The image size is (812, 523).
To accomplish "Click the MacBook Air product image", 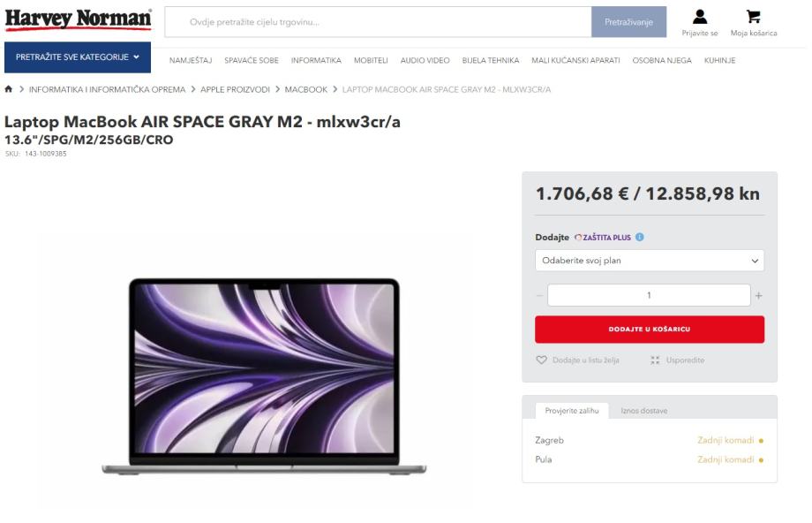I will (x=264, y=375).
